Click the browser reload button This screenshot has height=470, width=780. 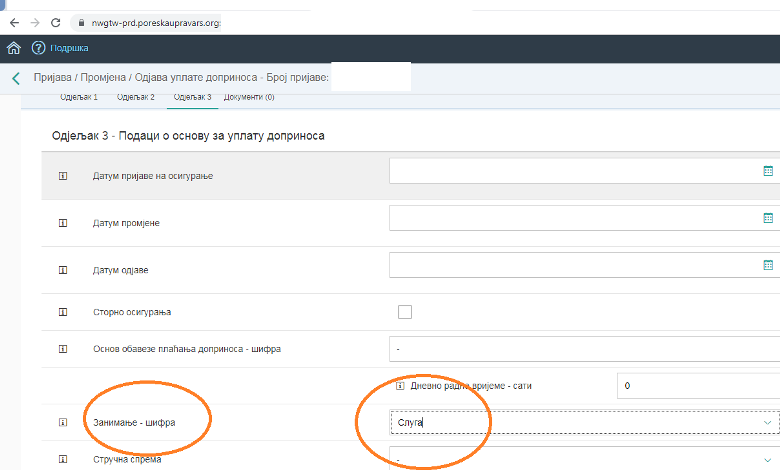(59, 22)
